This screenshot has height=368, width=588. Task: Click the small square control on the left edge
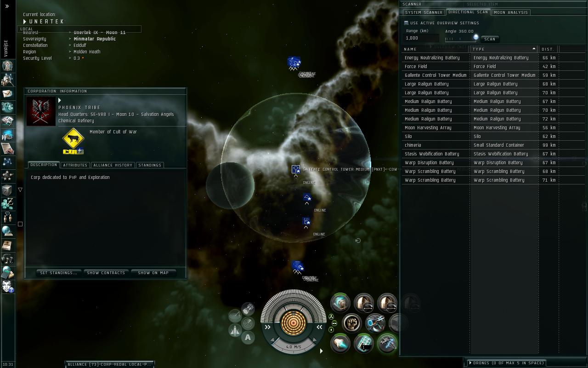[x=20, y=224]
